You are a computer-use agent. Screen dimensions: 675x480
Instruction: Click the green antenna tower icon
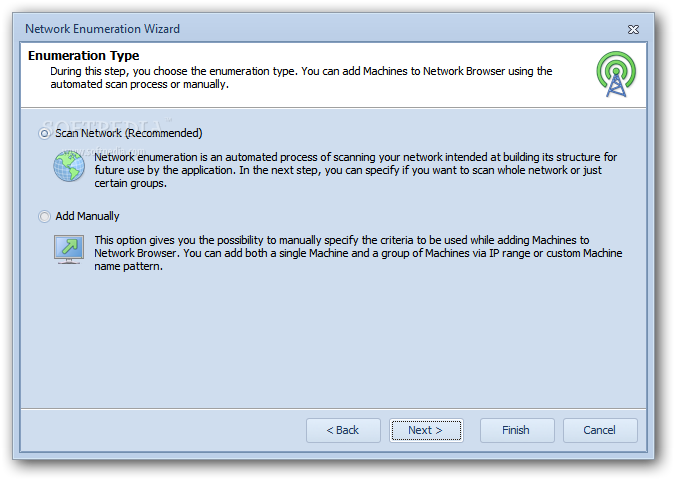(616, 74)
